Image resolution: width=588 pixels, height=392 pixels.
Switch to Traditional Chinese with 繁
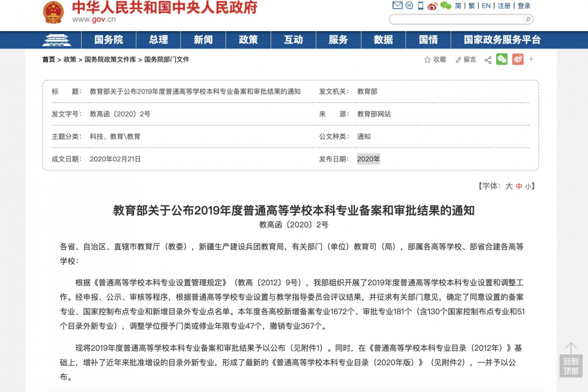[471, 6]
